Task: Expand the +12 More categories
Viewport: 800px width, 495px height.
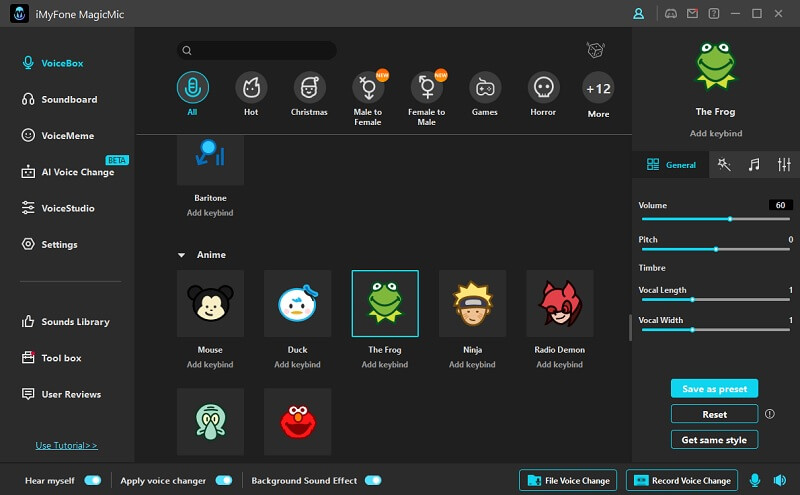Action: point(598,89)
